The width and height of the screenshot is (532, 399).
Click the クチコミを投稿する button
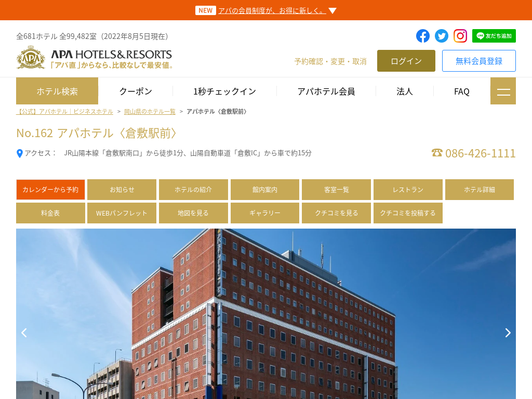[408, 213]
